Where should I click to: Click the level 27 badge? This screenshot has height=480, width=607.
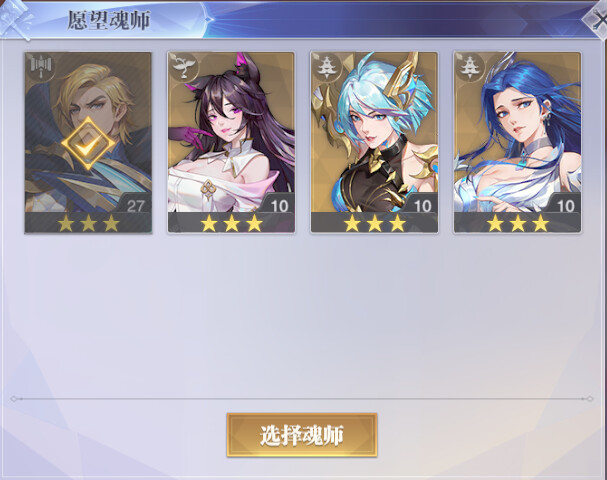135,204
